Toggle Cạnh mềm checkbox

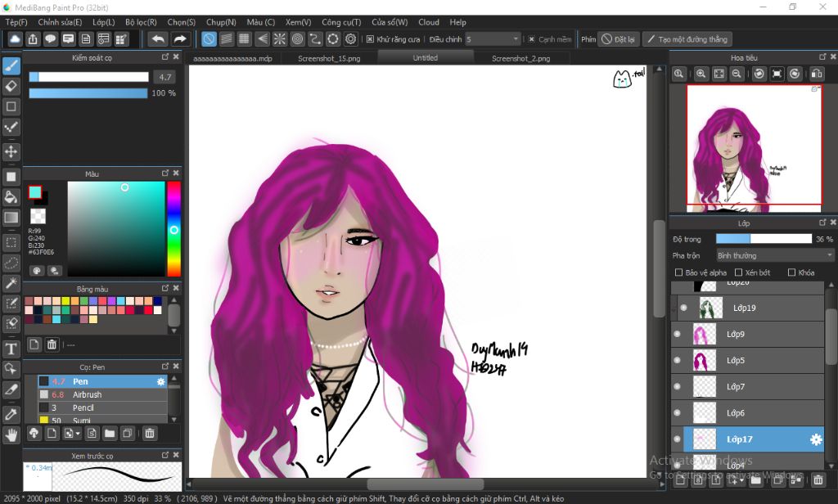click(x=532, y=39)
